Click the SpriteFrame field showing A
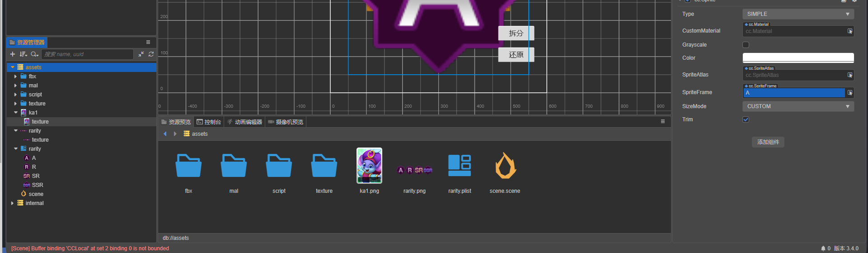Viewport: 868px width, 253px height. coord(794,93)
